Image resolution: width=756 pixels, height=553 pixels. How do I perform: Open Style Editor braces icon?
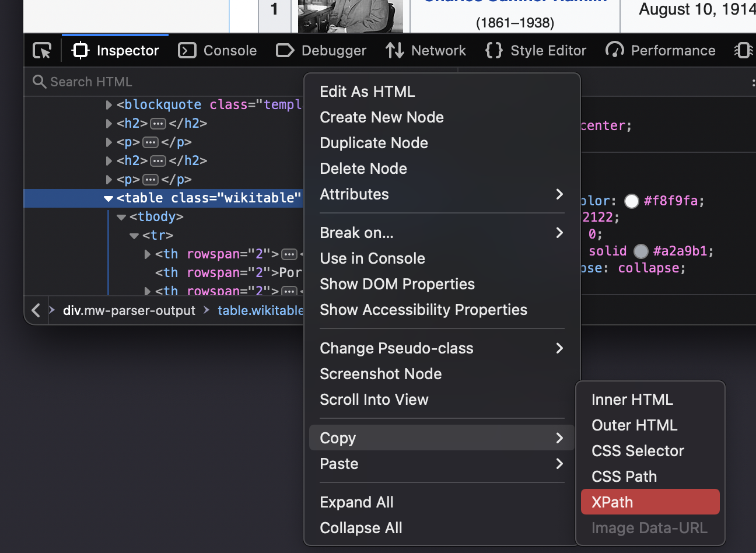(x=494, y=51)
